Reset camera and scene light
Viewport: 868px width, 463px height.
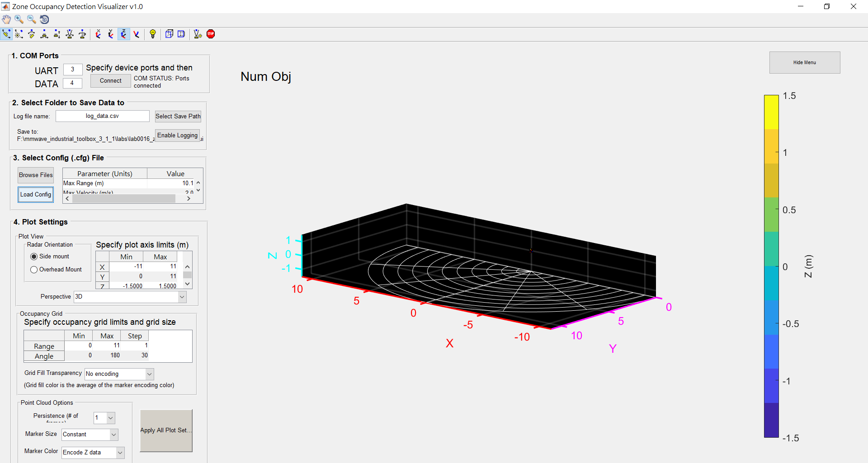(x=198, y=34)
